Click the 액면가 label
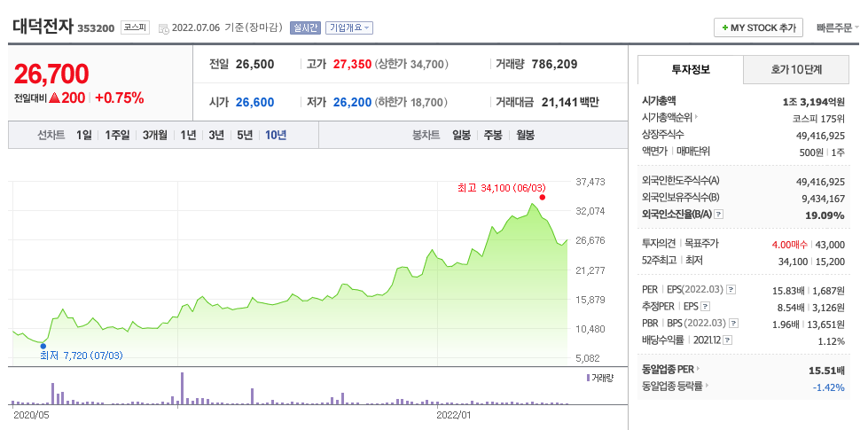868x430 pixels. [x=655, y=151]
